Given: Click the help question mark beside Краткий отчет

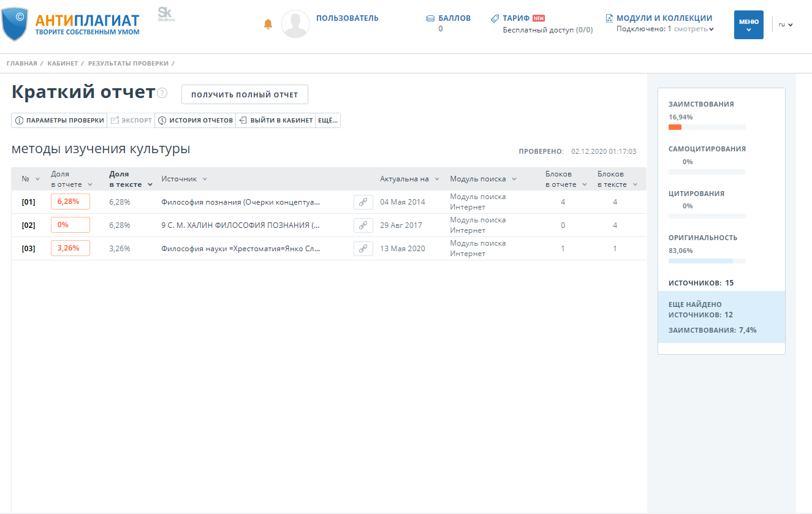Looking at the screenshot, I should click(x=162, y=93).
